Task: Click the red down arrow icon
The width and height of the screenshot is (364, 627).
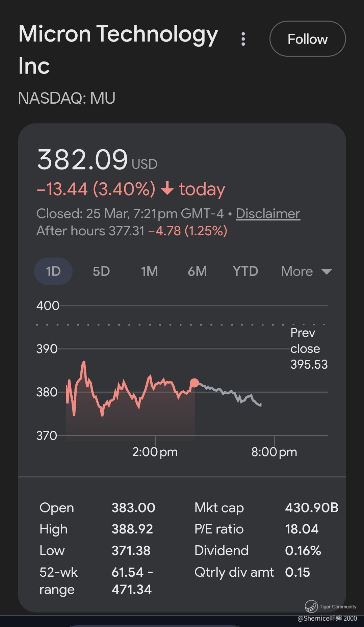Action: 167,189
